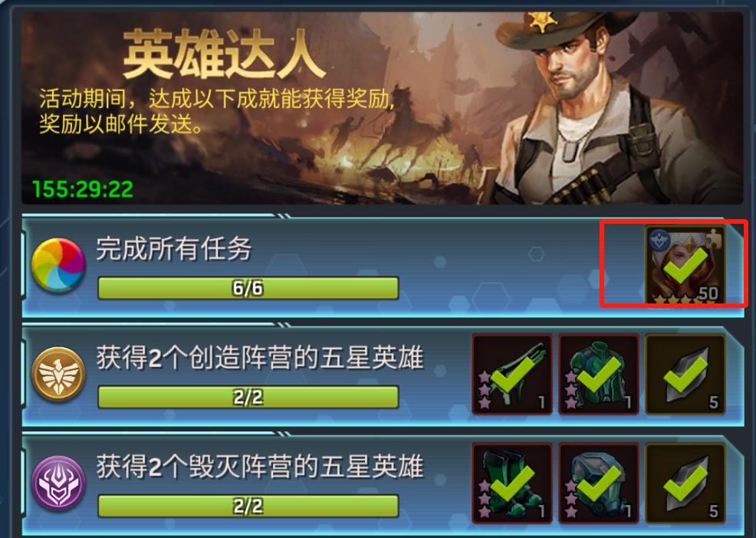Click the yellow event description text
The height and width of the screenshot is (538, 756).
[x=217, y=112]
